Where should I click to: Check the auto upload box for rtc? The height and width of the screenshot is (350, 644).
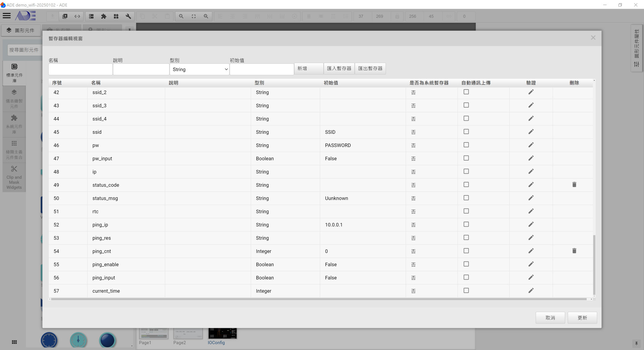(466, 211)
